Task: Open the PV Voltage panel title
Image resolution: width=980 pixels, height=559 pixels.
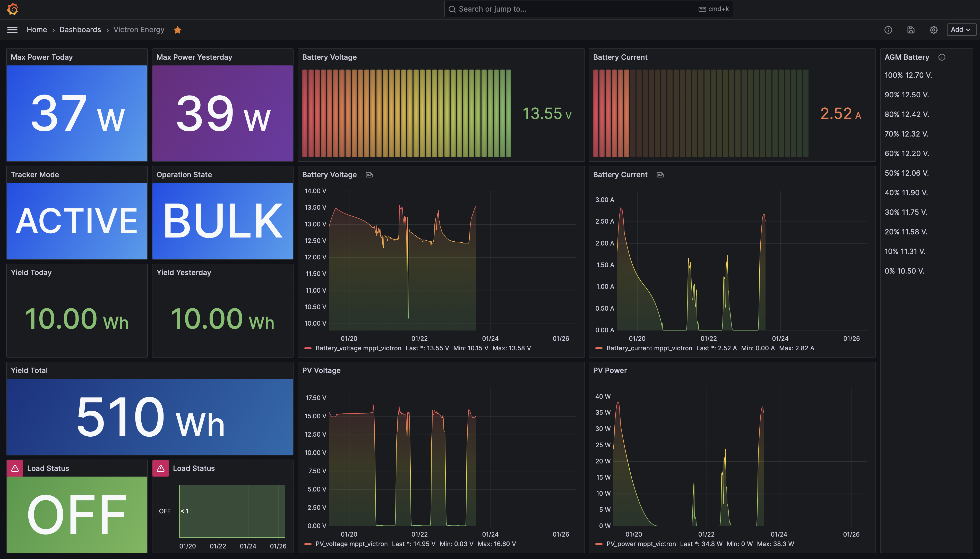Action: click(322, 370)
